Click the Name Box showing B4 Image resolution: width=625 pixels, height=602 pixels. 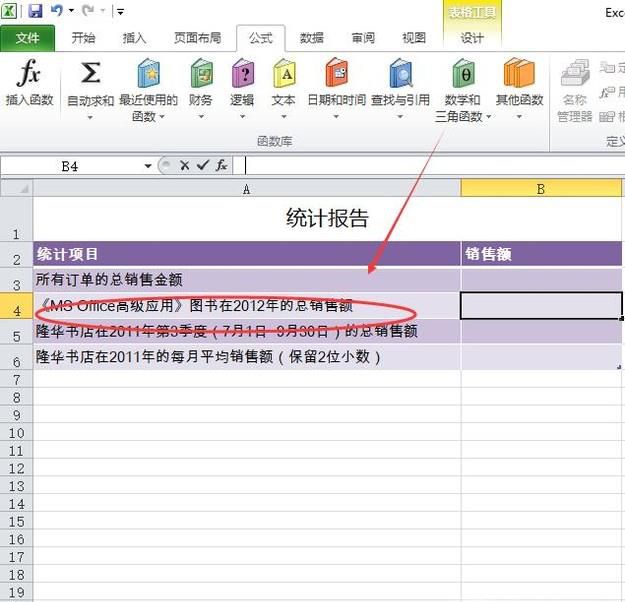[70, 166]
